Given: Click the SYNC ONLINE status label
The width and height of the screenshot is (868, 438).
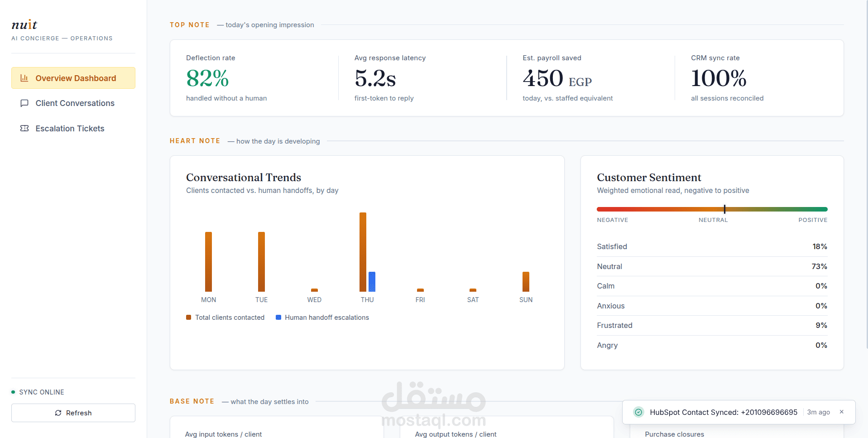Looking at the screenshot, I should (x=42, y=392).
